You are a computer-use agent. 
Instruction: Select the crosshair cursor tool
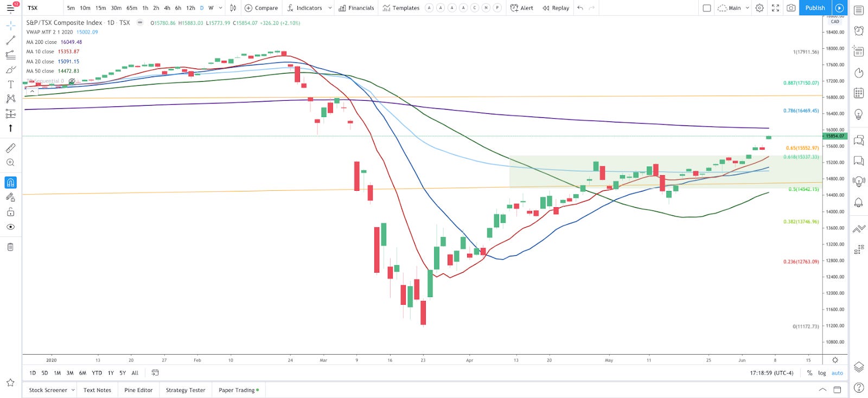coord(10,26)
